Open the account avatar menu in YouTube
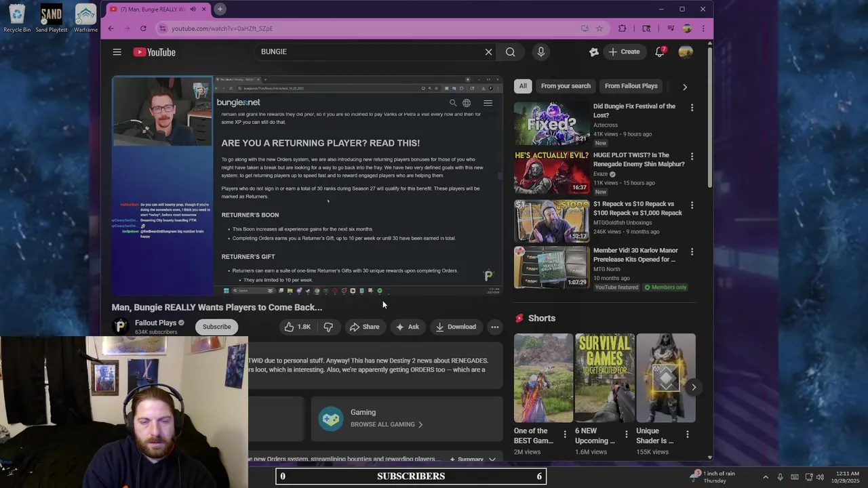Screen dimensions: 868x488 [x=686, y=52]
